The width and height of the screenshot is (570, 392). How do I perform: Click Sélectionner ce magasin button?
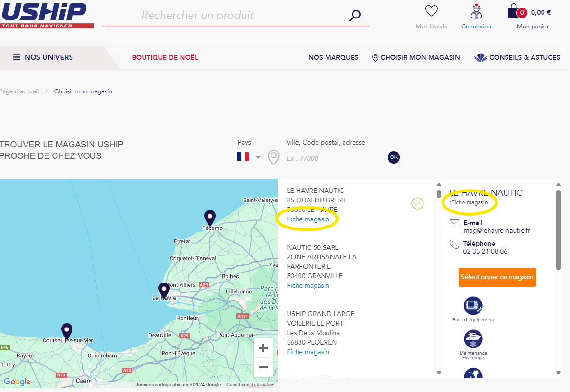coord(497,277)
